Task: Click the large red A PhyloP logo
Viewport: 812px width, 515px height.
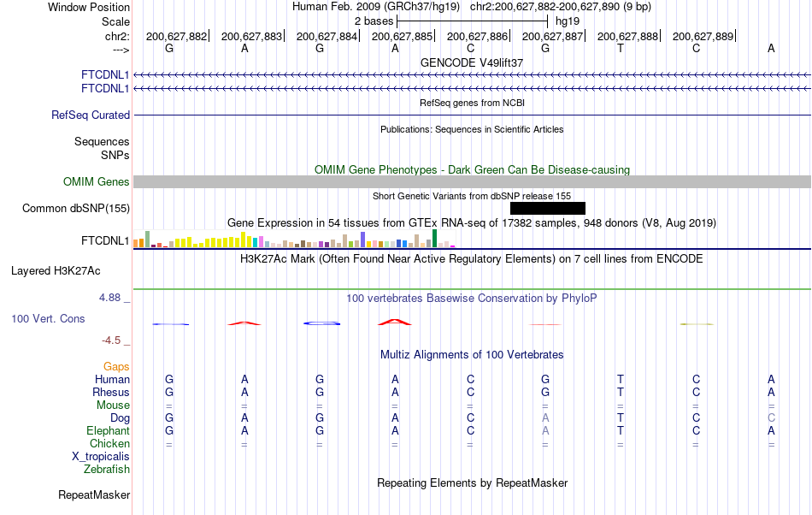Action: click(x=395, y=322)
